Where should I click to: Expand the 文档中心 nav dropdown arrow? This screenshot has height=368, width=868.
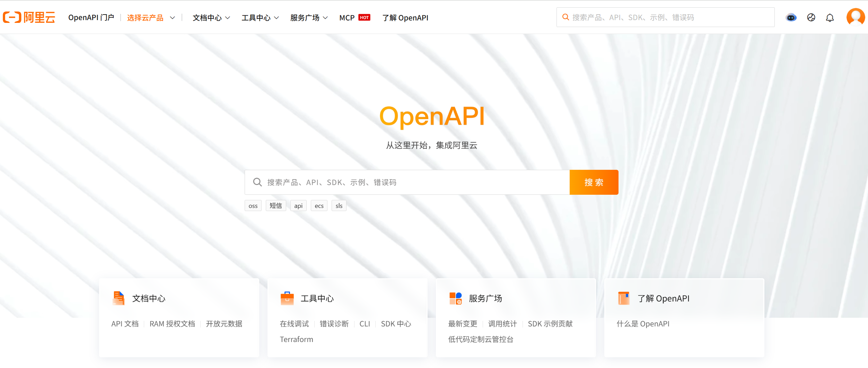point(228,18)
